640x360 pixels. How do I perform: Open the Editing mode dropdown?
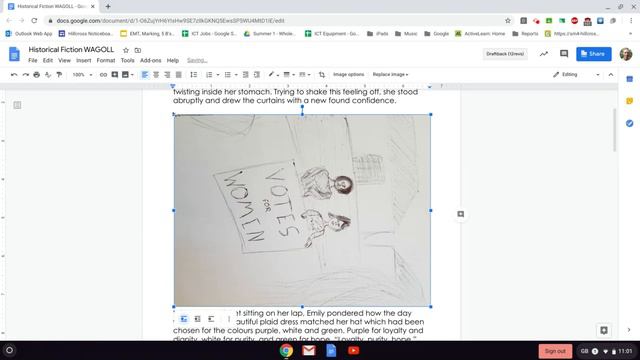coord(576,75)
